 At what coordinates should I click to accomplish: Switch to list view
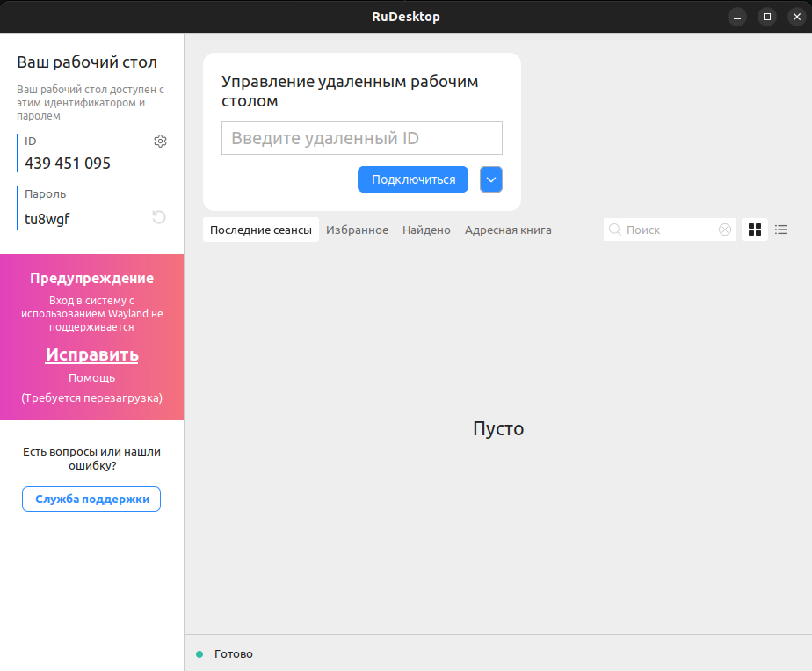(781, 230)
